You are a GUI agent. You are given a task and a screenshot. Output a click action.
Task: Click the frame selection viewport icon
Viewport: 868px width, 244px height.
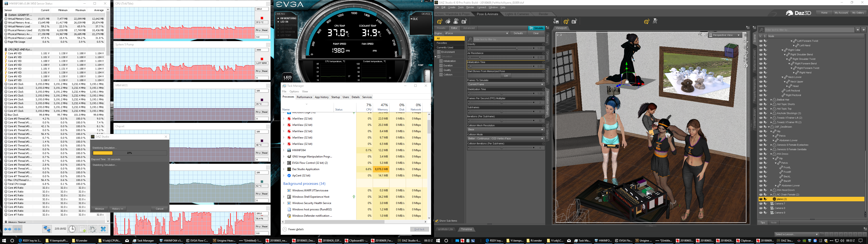(746, 59)
